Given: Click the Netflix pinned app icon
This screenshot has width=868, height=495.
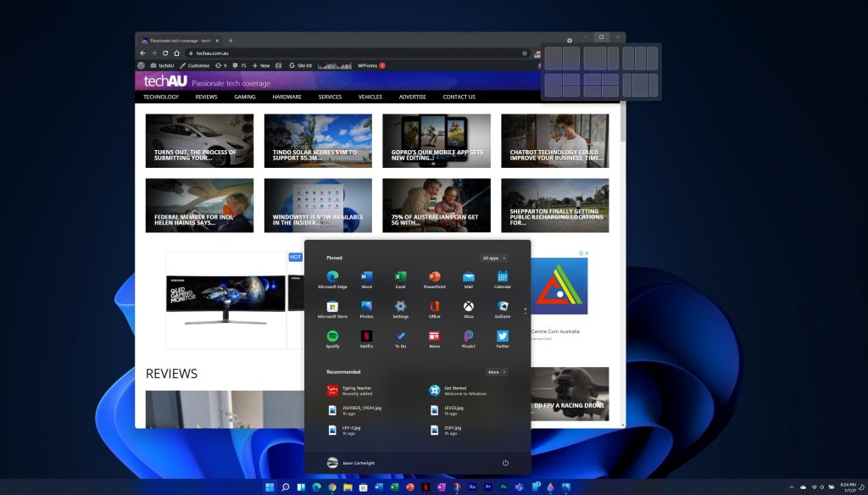Looking at the screenshot, I should [x=366, y=336].
